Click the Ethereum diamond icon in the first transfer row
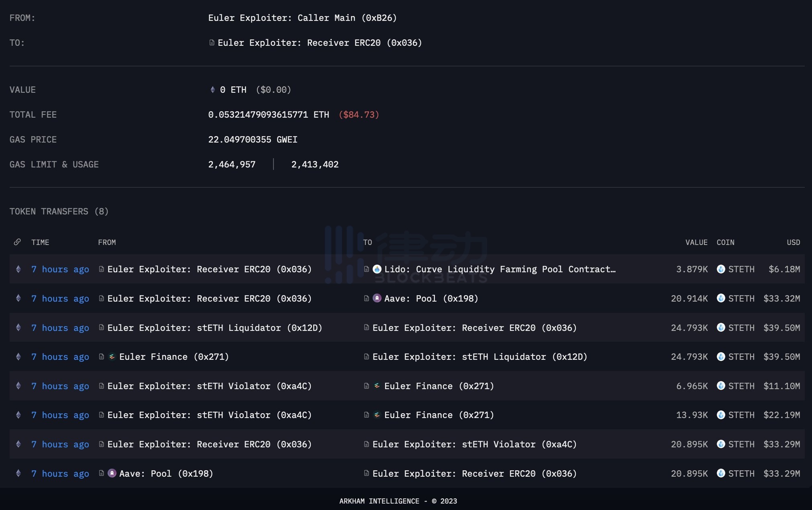Viewport: 812px width, 510px height. point(18,269)
